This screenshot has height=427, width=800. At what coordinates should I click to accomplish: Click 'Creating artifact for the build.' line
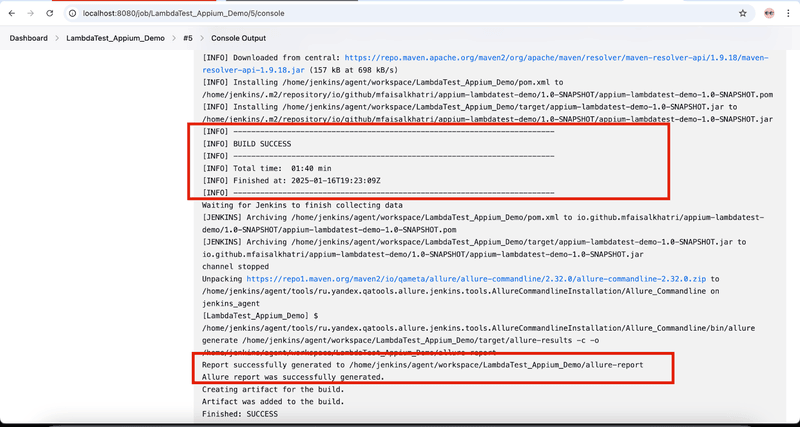click(x=273, y=390)
